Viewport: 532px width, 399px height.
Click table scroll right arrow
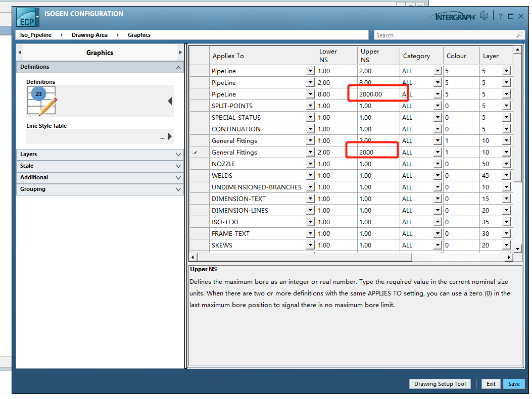(x=509, y=257)
